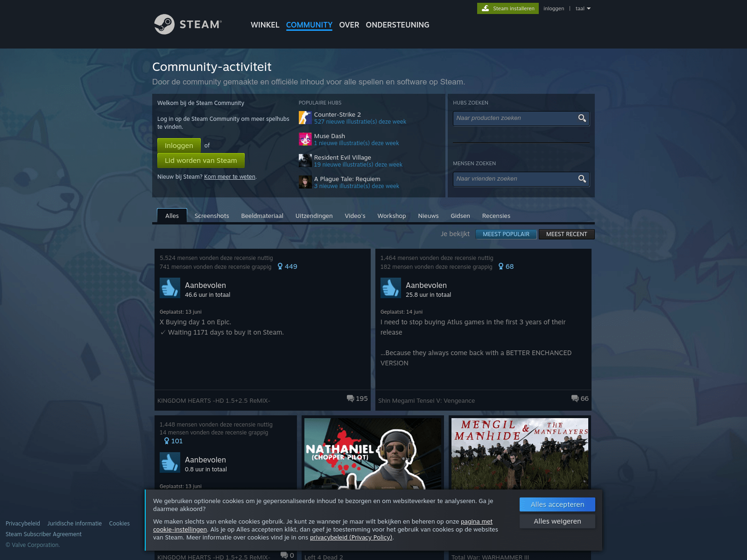Open privacybeleid (Privacy Policy) link

(x=351, y=538)
